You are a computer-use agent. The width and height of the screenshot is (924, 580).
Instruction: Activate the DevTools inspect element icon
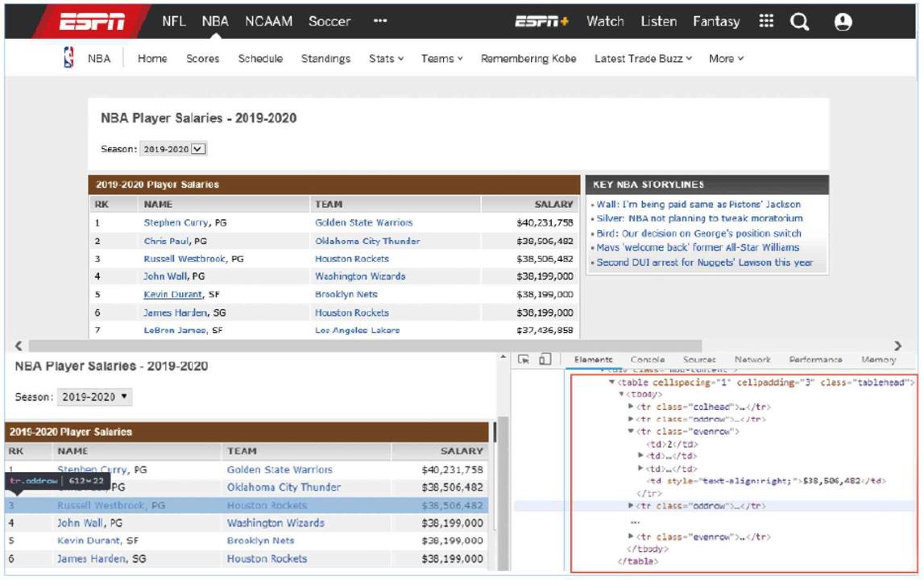point(524,359)
